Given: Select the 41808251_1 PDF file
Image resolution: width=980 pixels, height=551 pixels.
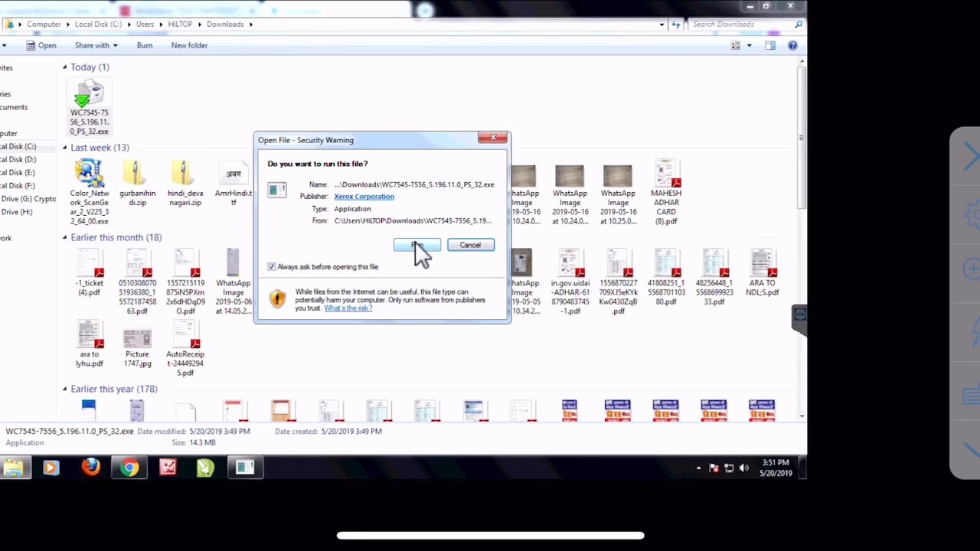Looking at the screenshot, I should coord(665,277).
